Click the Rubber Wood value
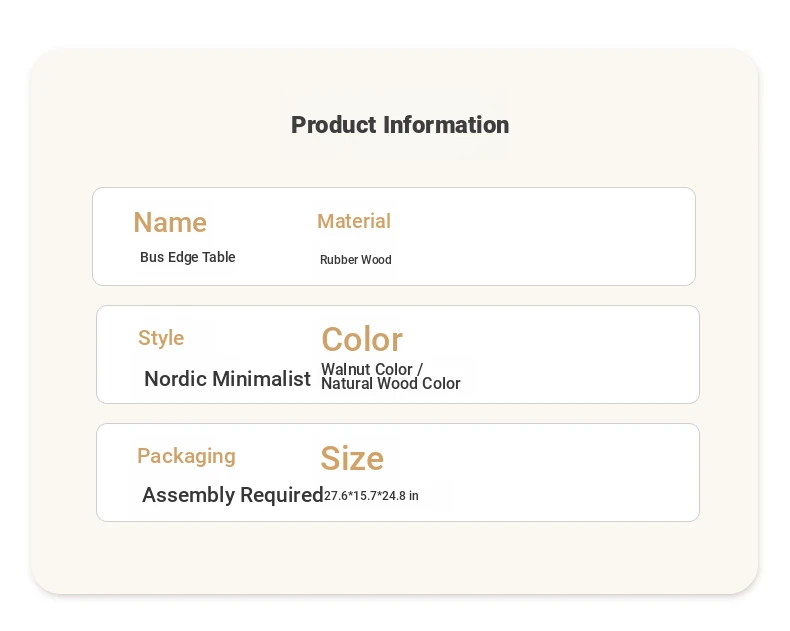 click(x=356, y=260)
